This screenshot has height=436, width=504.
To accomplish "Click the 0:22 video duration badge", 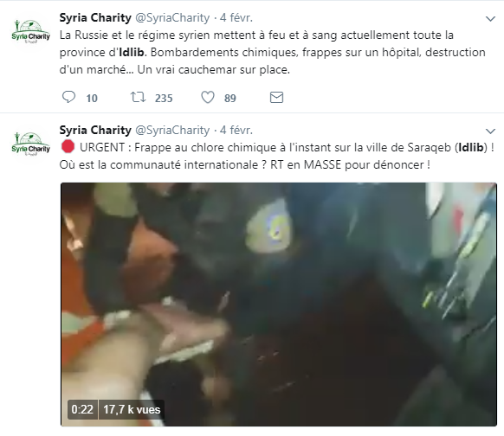I will click(x=82, y=410).
